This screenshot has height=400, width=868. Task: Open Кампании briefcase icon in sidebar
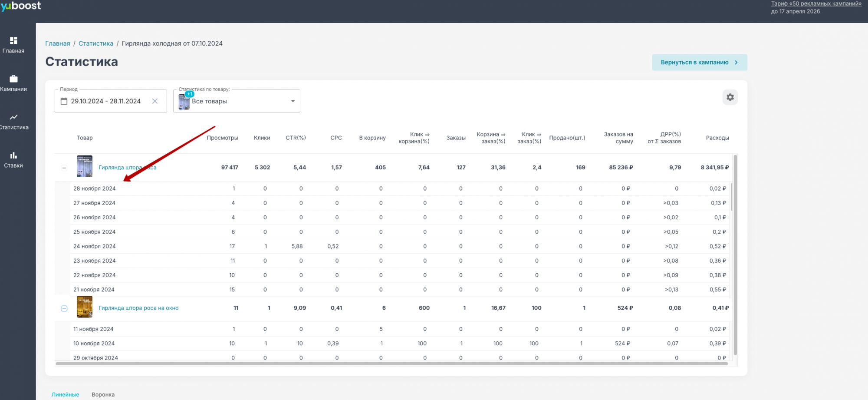pyautogui.click(x=13, y=79)
